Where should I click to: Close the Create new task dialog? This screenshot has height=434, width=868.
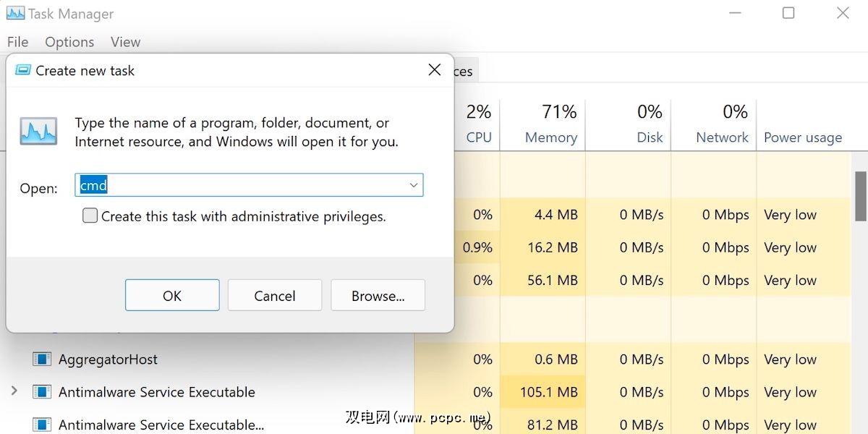434,70
